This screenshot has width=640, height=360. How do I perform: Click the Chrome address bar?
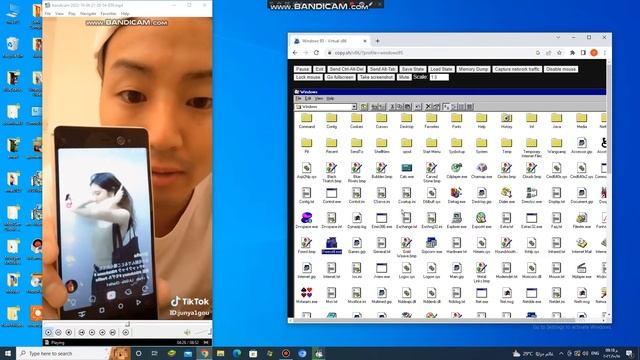[x=429, y=53]
